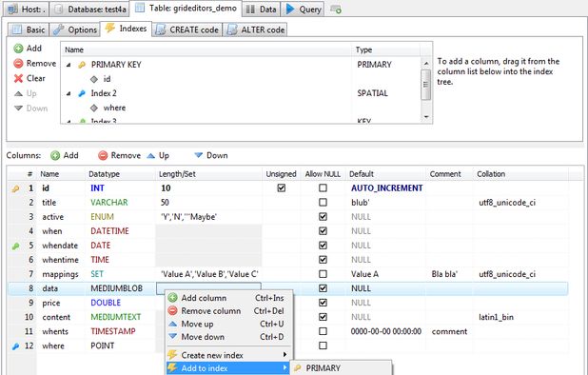Image resolution: width=588 pixels, height=375 pixels.
Task: Click the wrench icon on Options tab
Action: [58, 30]
